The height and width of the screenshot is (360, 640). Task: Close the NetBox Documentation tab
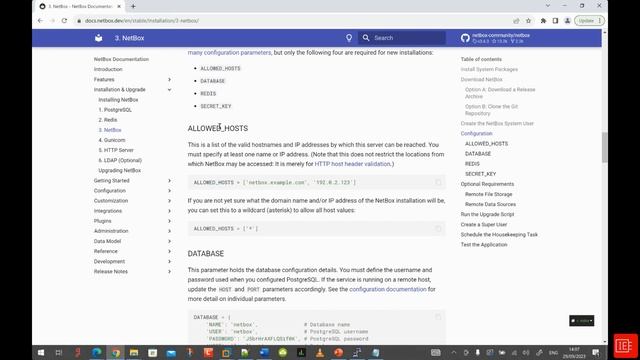(119, 6)
